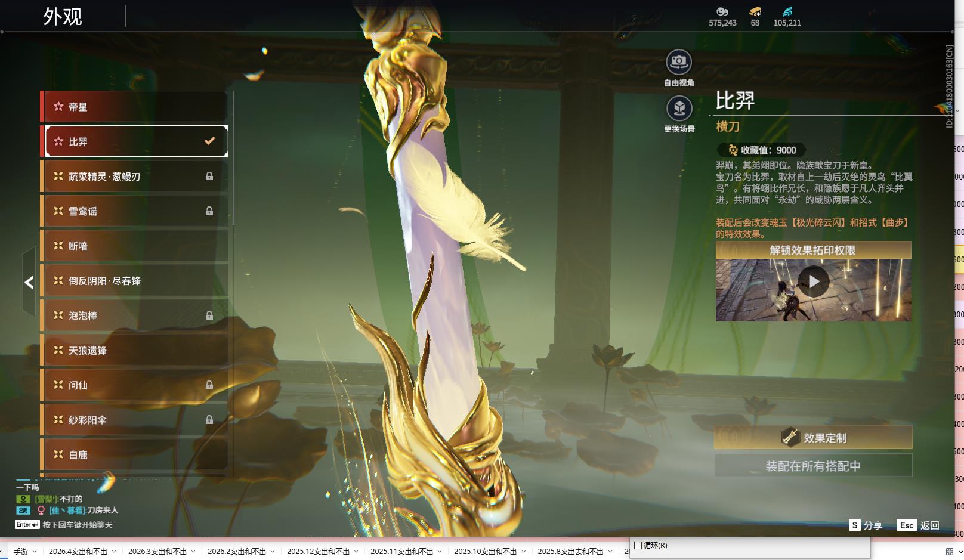The image size is (964, 560).
Task: Click the gold coin currency icon
Action: (x=722, y=11)
